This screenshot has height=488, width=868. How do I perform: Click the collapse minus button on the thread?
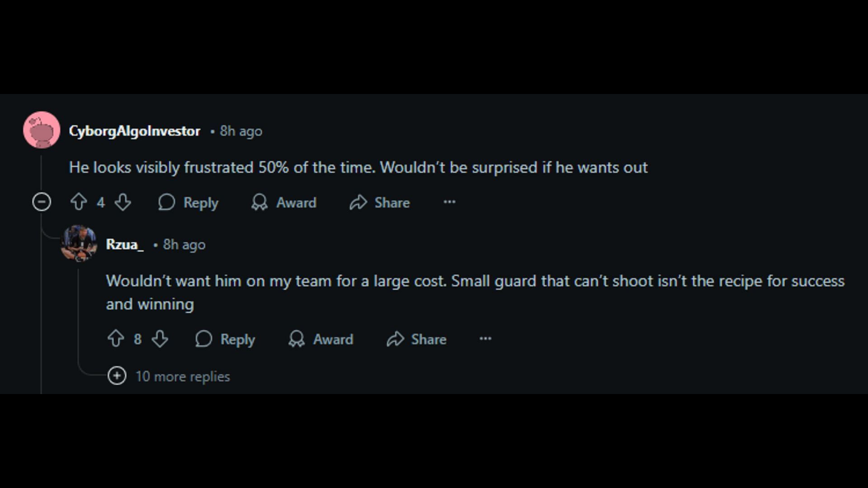42,202
